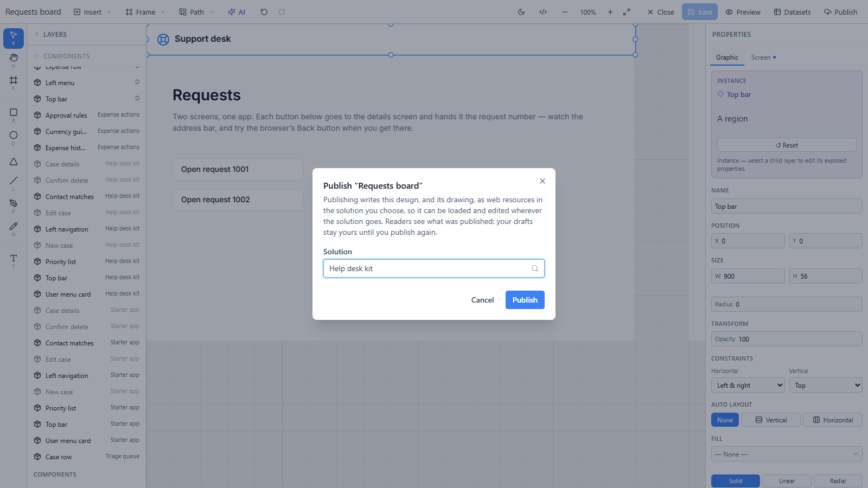Open the Insert dropdown menu
Screen dimensions: 868x488
(x=93, y=12)
